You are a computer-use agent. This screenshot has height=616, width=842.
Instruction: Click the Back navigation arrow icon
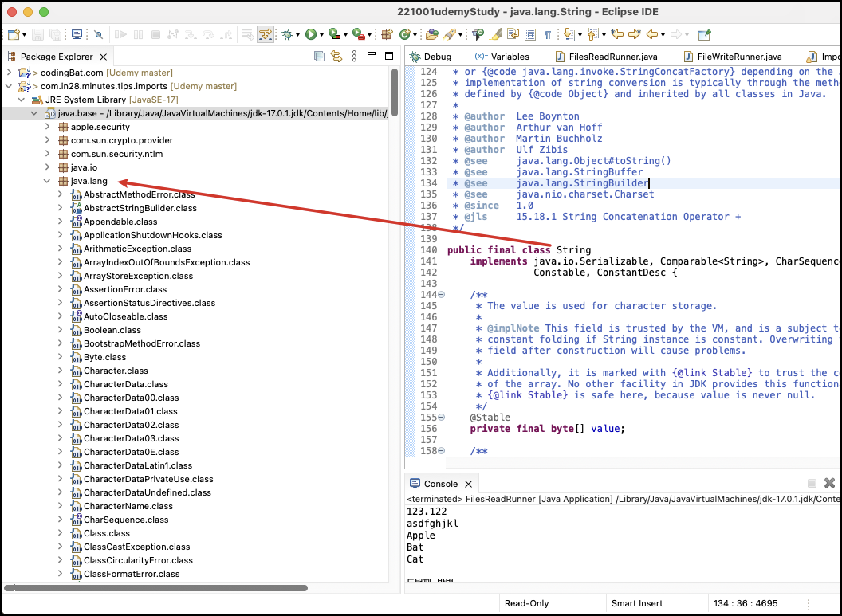652,34
